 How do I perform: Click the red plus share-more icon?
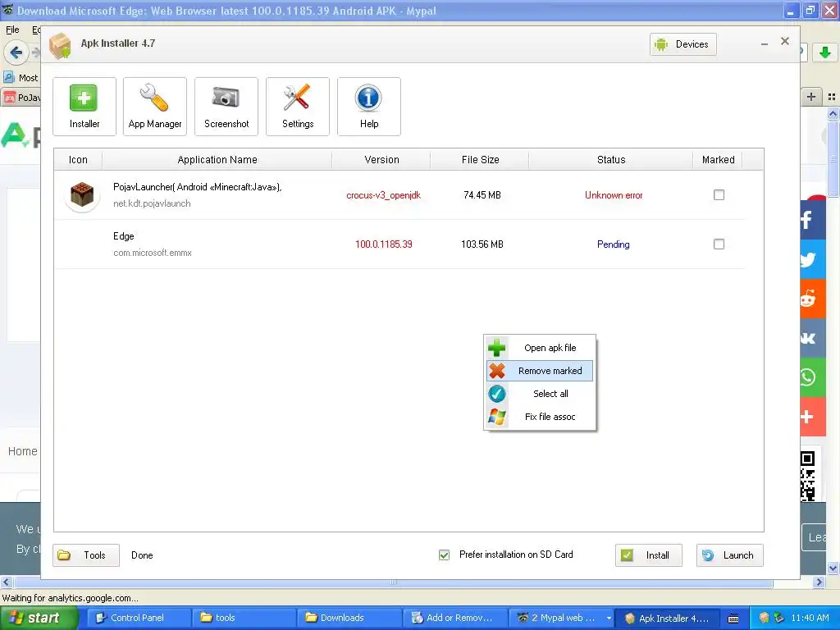click(x=813, y=417)
